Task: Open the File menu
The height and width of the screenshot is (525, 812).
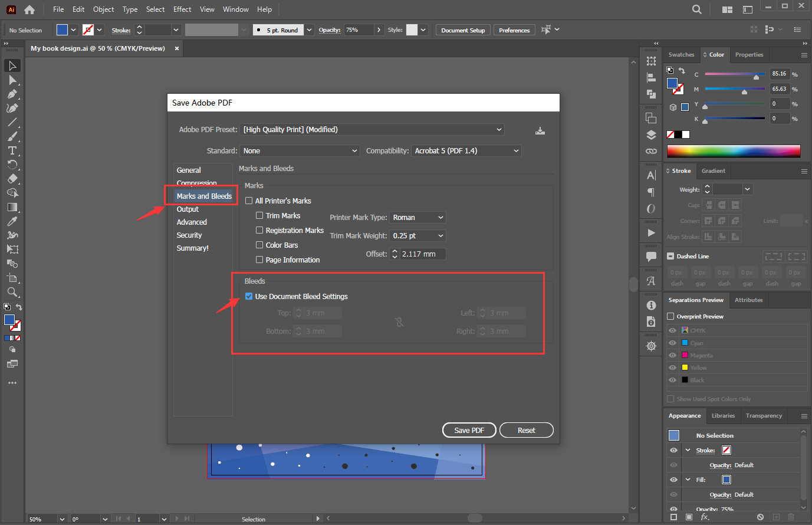Action: [58, 9]
